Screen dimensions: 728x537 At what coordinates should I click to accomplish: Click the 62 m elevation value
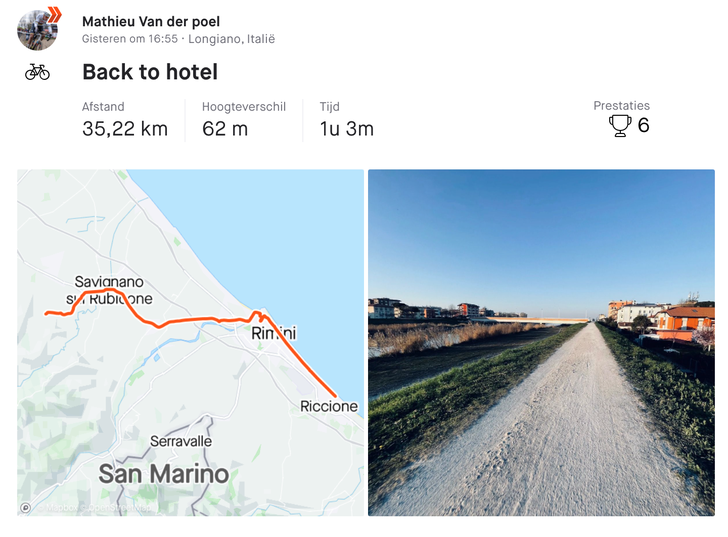pyautogui.click(x=225, y=129)
